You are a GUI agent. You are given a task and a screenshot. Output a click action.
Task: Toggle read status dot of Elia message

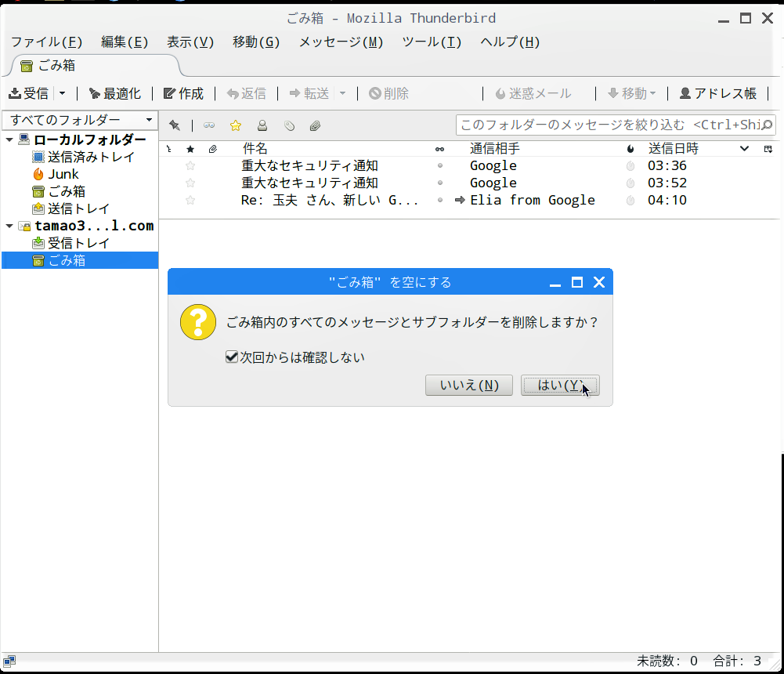coord(440,201)
